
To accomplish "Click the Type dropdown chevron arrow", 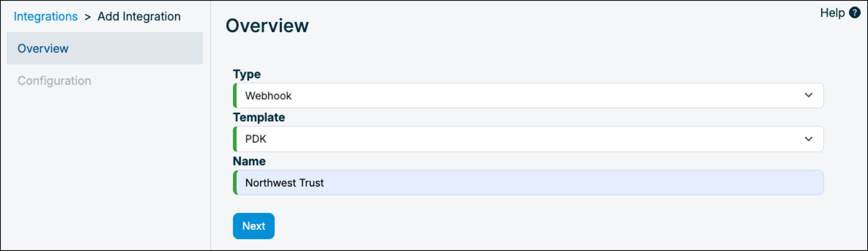I will [x=809, y=95].
